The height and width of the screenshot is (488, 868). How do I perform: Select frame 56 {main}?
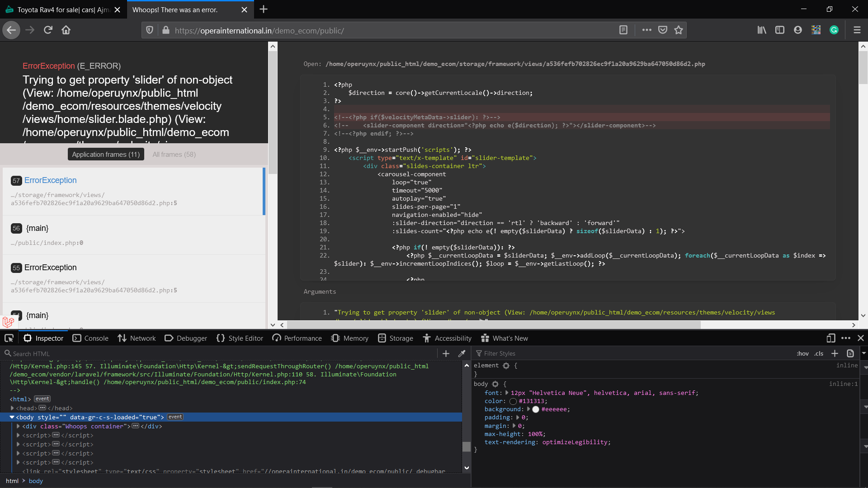(133, 235)
